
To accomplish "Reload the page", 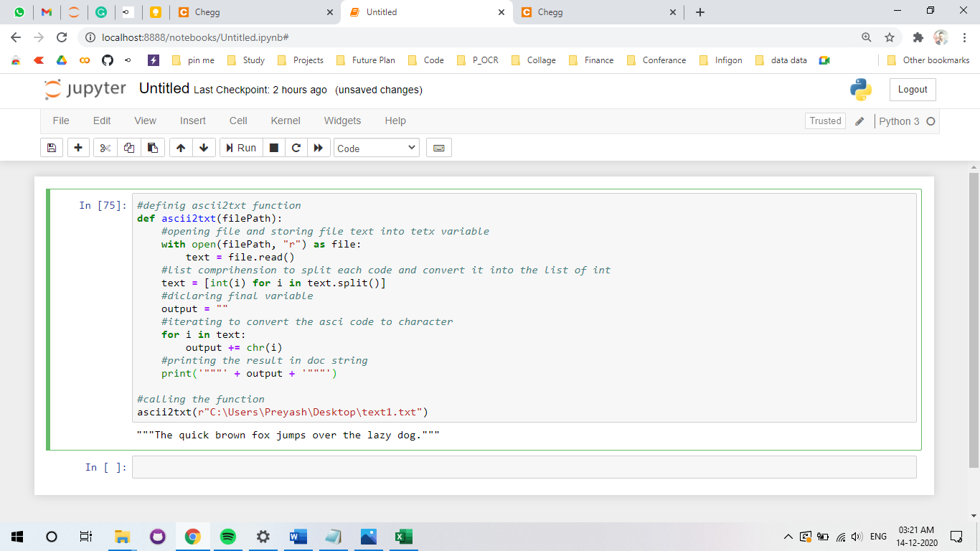I will [62, 37].
